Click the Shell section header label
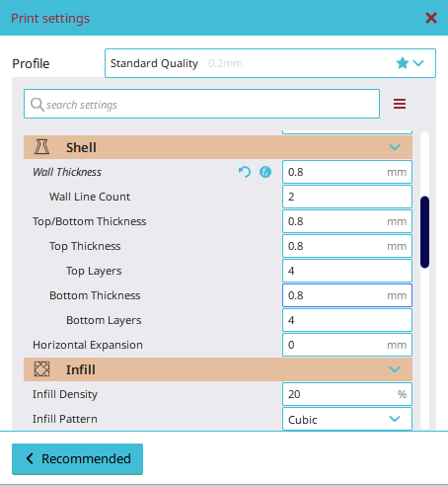Image resolution: width=448 pixels, height=485 pixels. click(81, 147)
